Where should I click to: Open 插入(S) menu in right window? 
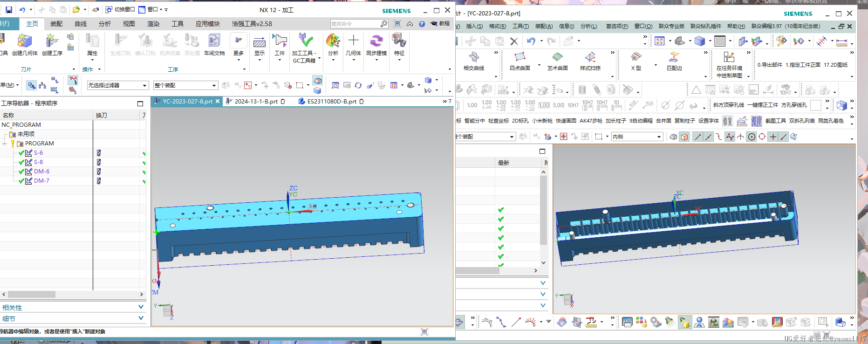[474, 26]
